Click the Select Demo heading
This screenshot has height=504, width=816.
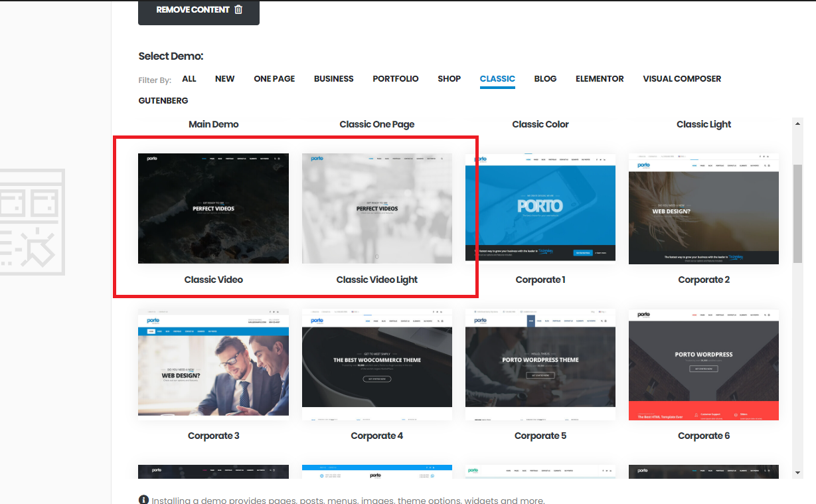coord(171,56)
